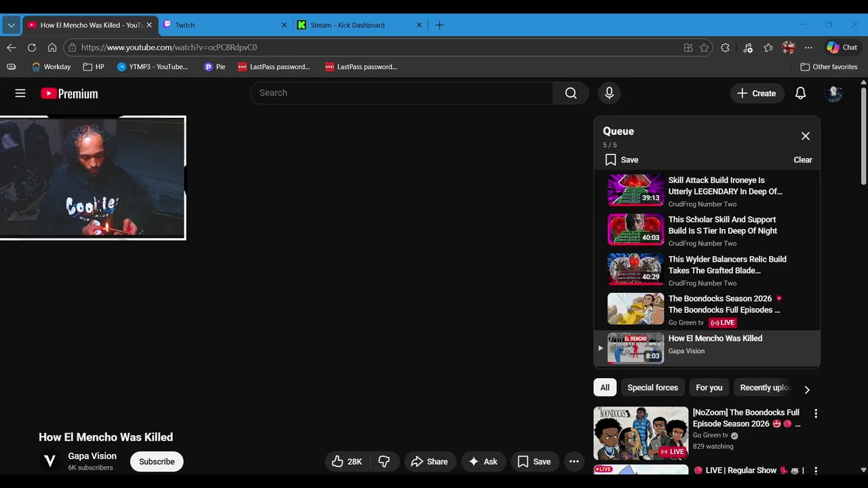Open the Other favorites folder
This screenshot has height=488, width=868.
coord(829,67)
